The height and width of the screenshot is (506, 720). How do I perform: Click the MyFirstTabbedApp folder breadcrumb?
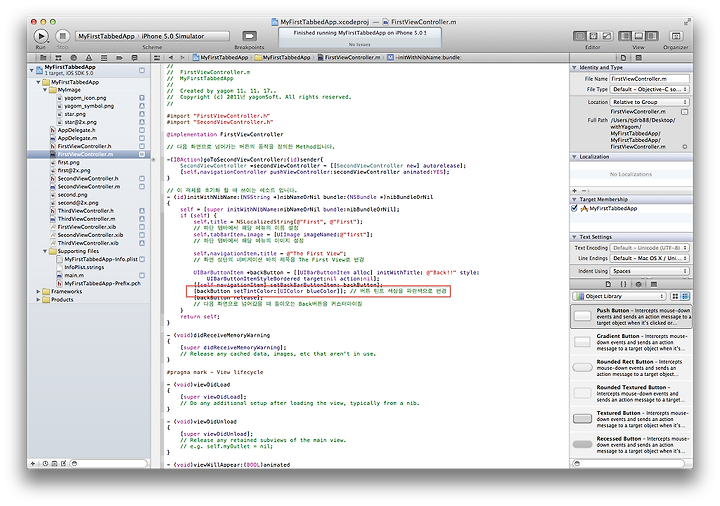[283, 58]
